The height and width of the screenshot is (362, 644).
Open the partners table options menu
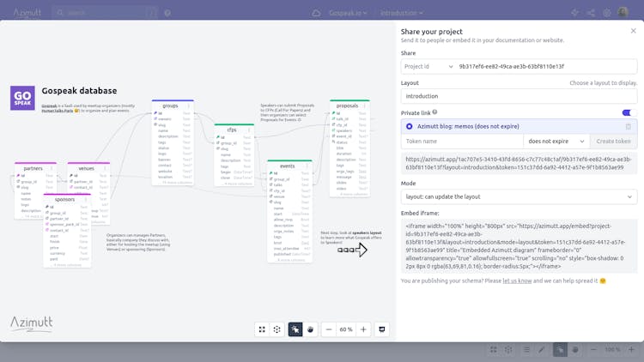pos(52,168)
